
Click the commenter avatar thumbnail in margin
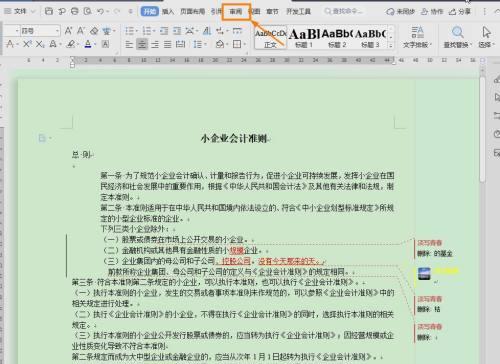click(x=424, y=273)
